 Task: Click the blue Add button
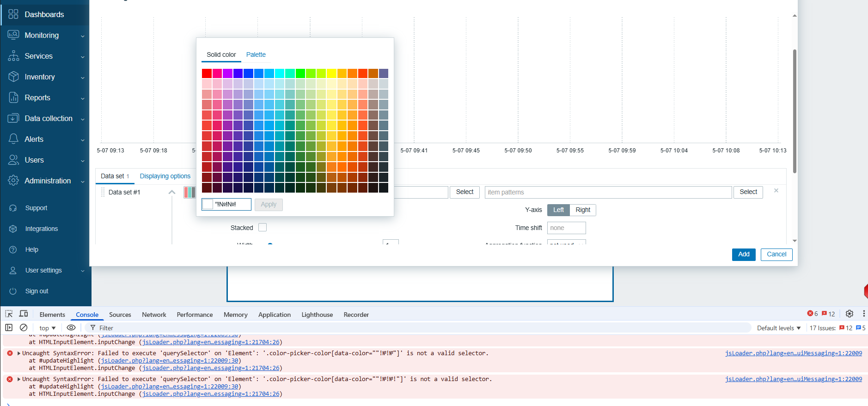coord(744,254)
